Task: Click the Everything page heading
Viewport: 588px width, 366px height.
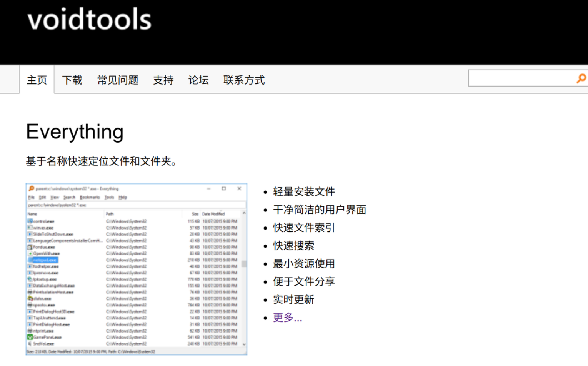Action: (x=75, y=132)
